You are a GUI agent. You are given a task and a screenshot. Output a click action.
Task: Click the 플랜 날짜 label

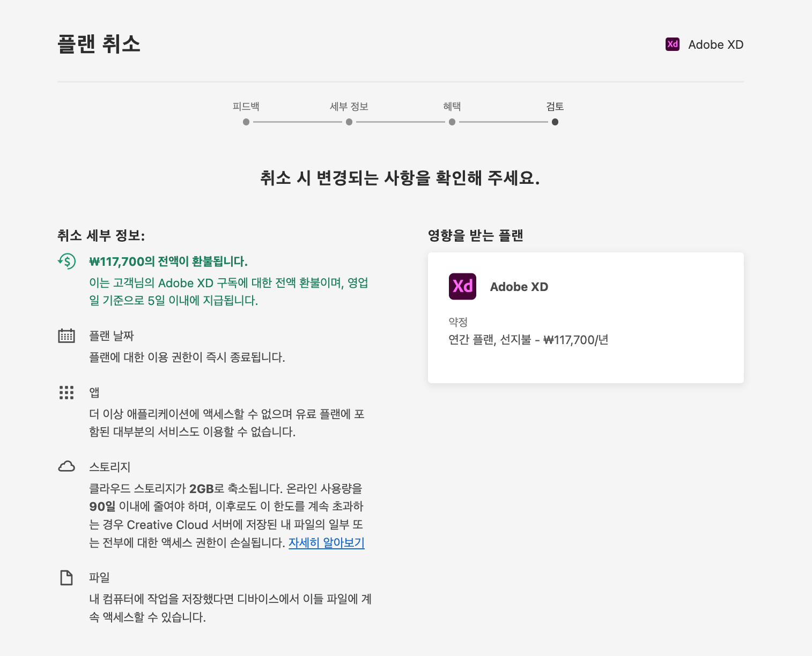pyautogui.click(x=112, y=336)
